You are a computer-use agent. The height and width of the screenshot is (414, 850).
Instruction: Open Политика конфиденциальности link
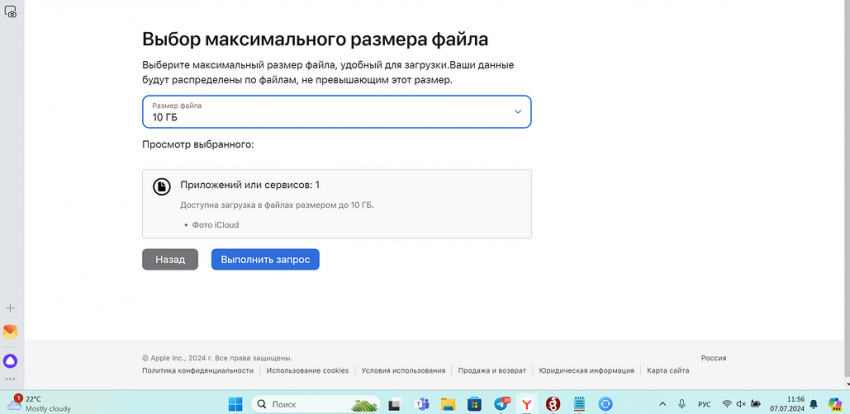[197, 370]
